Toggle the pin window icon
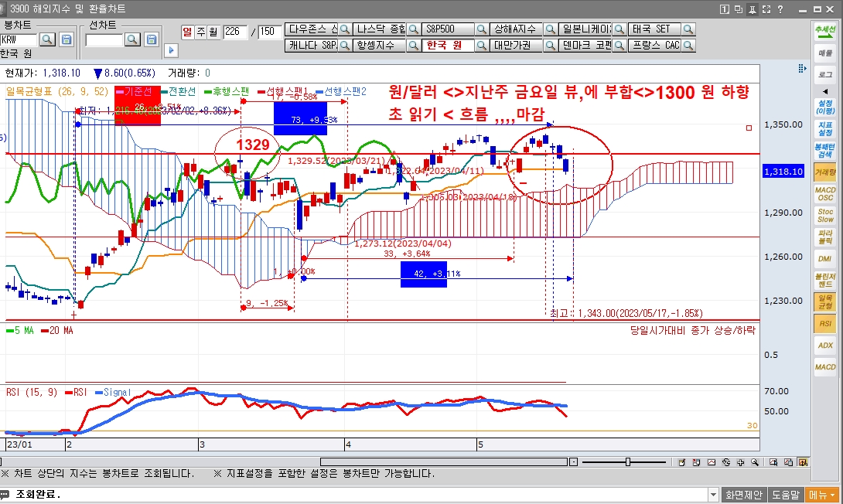Viewport: 843px width, 504px height. click(753, 9)
